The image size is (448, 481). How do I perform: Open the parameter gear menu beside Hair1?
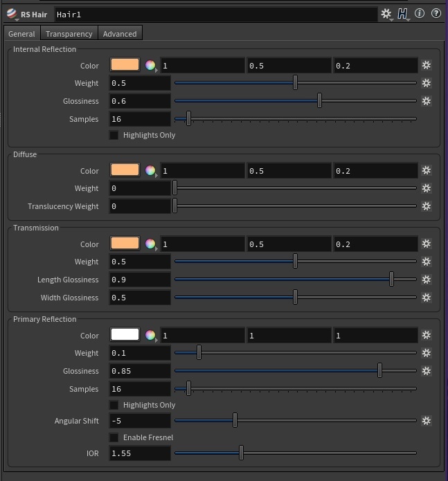point(386,14)
